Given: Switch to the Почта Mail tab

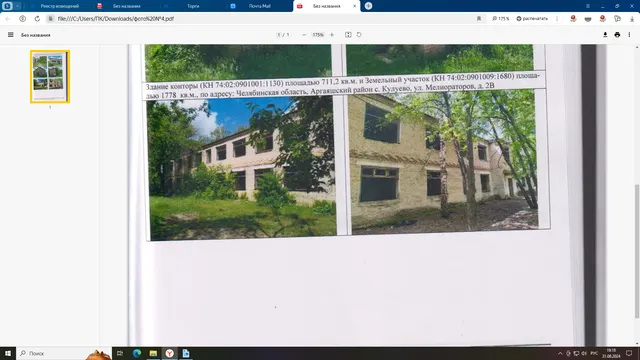Looking at the screenshot, I should [260, 6].
